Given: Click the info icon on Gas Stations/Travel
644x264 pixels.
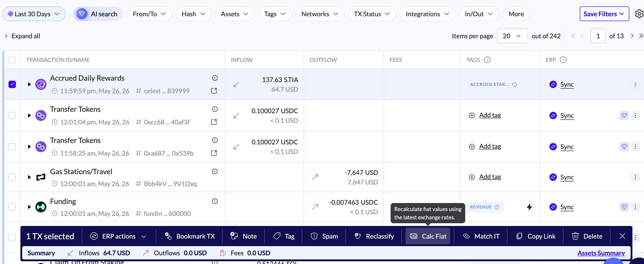Looking at the screenshot, I should pyautogui.click(x=215, y=171).
